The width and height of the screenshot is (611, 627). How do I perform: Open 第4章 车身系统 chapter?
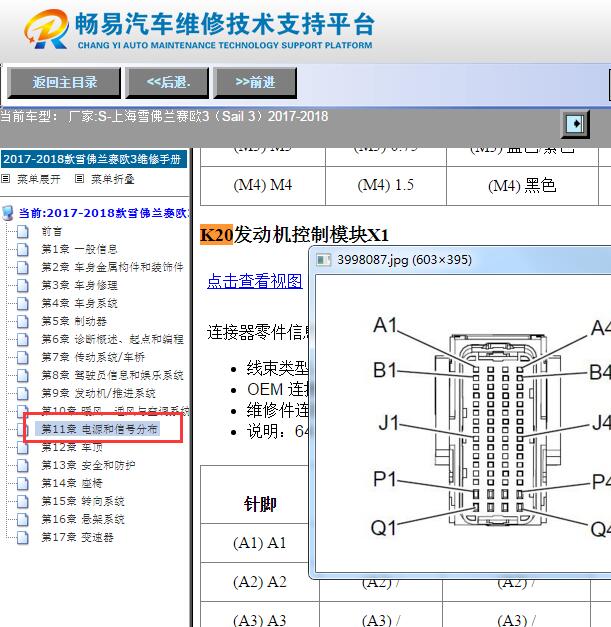[80, 303]
